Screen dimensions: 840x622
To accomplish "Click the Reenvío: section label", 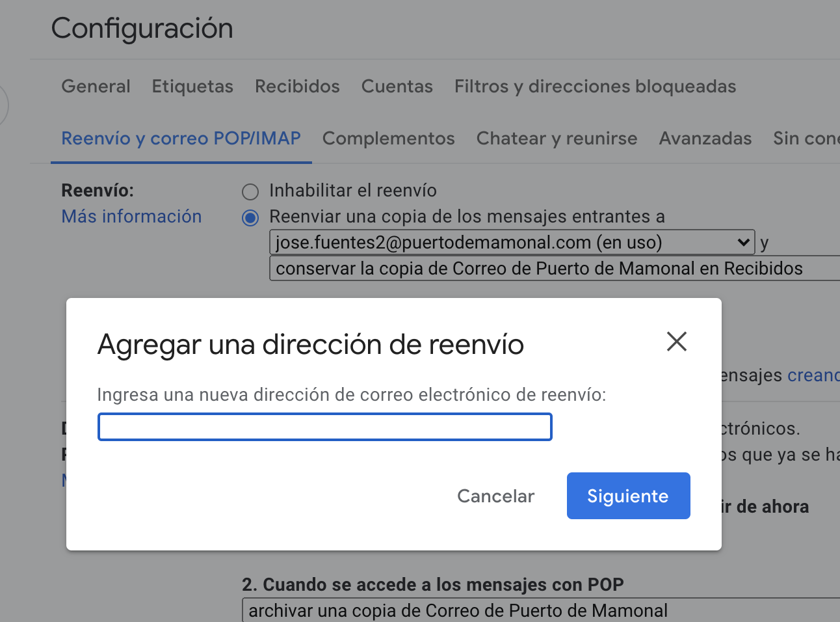I will pos(98,190).
